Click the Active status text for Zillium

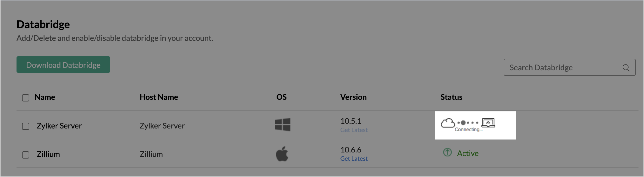pyautogui.click(x=468, y=153)
